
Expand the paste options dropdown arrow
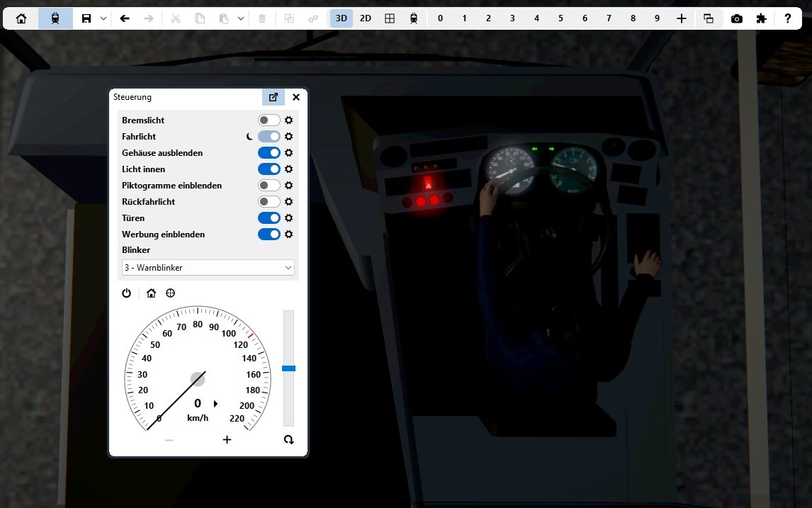pos(241,18)
